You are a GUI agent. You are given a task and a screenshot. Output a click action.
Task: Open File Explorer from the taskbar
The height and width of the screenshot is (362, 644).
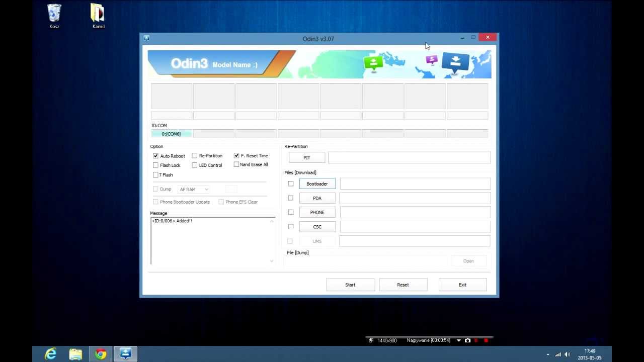(x=75, y=354)
